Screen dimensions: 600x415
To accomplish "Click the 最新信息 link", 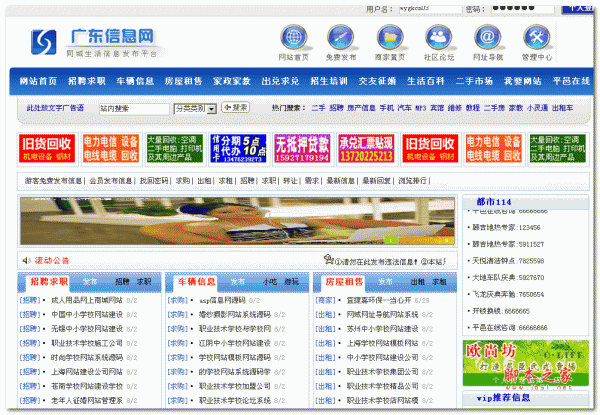I will [340, 181].
